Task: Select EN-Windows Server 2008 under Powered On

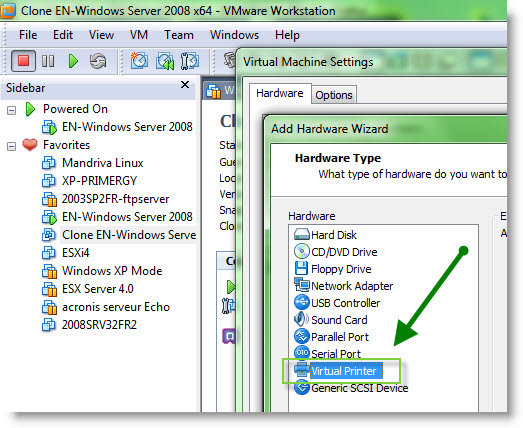Action: coord(127,127)
